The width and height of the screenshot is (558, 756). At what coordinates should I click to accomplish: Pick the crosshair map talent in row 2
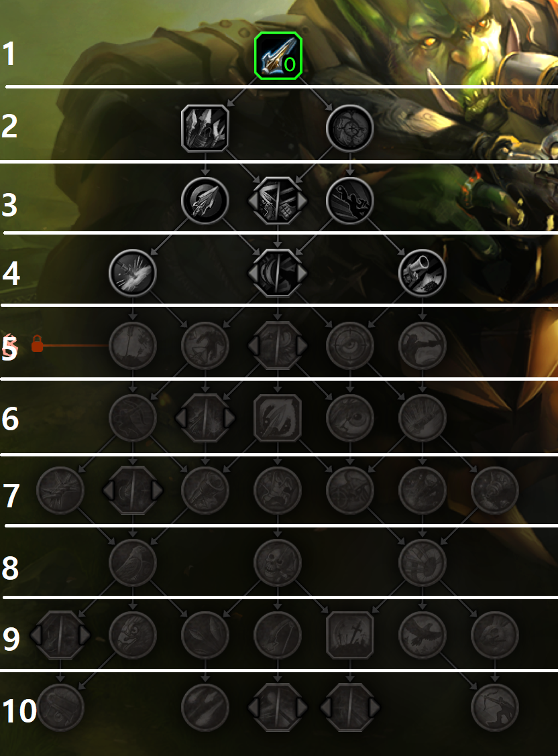point(349,128)
